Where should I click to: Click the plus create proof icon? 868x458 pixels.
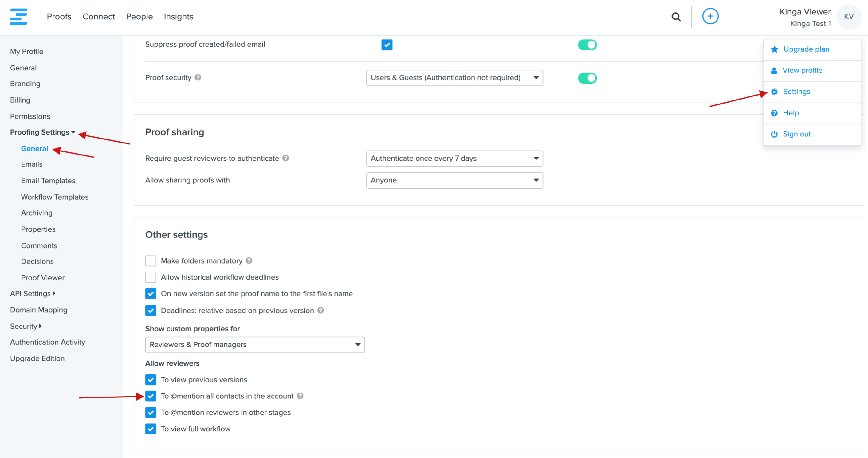[710, 16]
